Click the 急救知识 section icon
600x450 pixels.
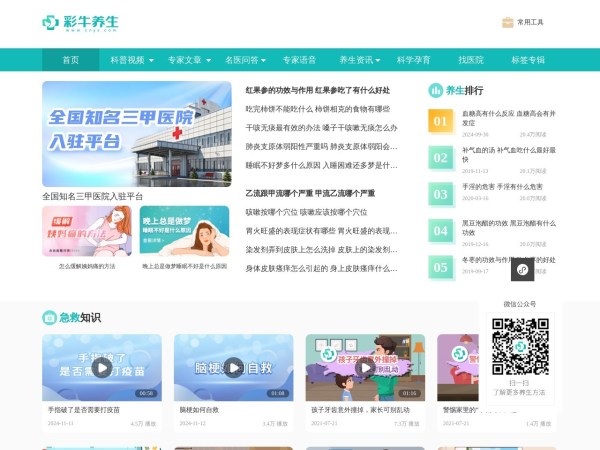pos(49,317)
